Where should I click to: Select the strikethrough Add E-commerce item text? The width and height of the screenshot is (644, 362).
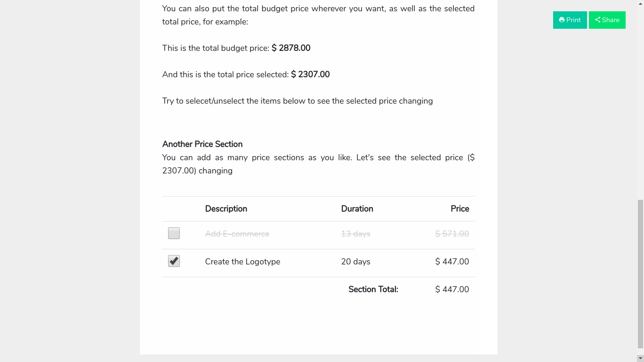coord(237,234)
